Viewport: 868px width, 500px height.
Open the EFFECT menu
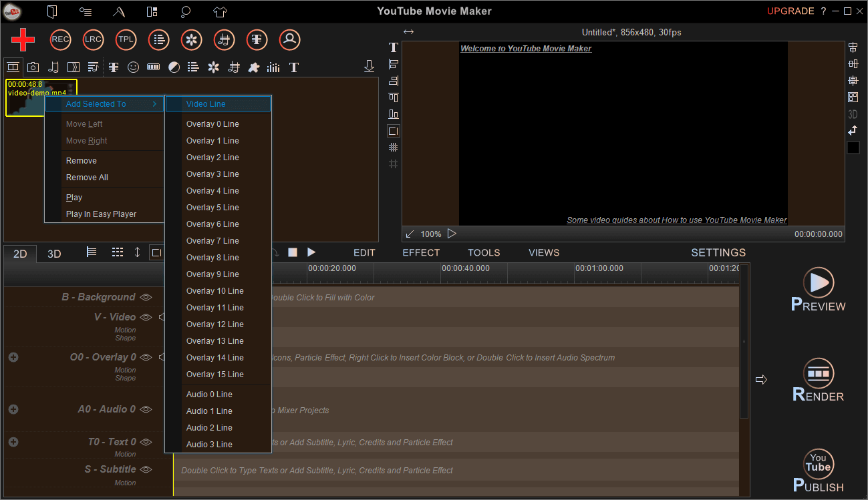tap(421, 252)
